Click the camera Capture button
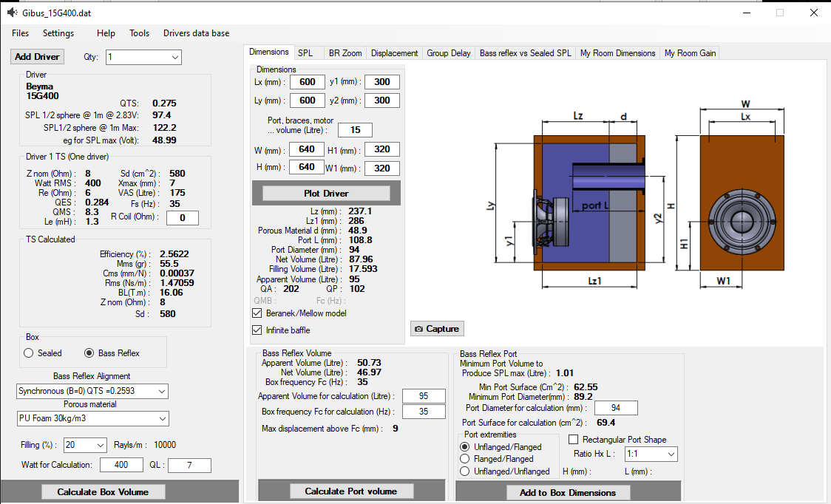Image resolution: width=831 pixels, height=504 pixels. pyautogui.click(x=437, y=329)
